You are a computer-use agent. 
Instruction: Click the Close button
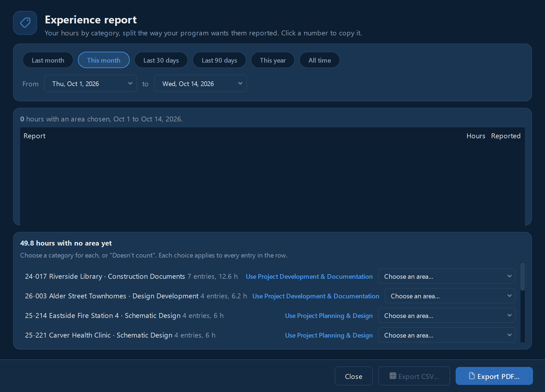coord(354,376)
